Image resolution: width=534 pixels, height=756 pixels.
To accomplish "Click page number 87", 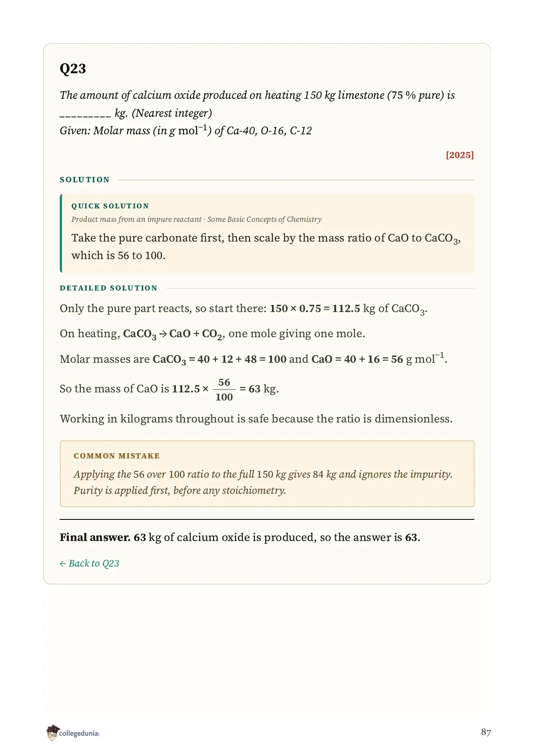I will tap(486, 732).
